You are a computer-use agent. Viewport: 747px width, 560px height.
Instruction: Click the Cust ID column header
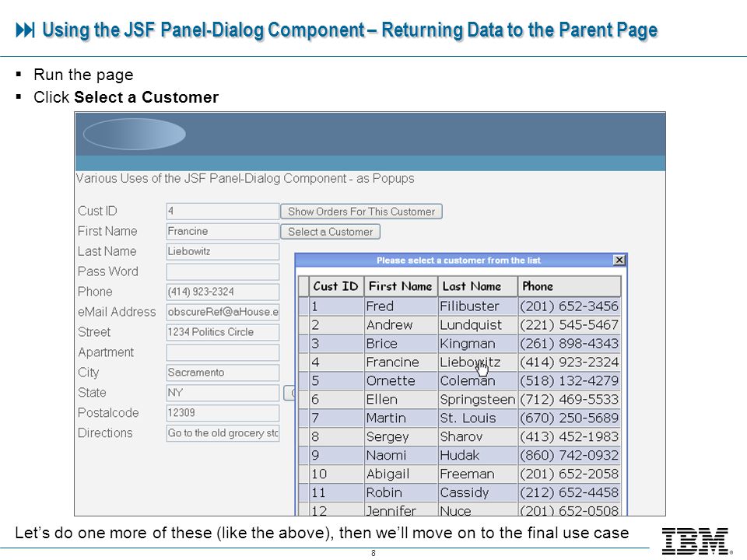click(336, 286)
